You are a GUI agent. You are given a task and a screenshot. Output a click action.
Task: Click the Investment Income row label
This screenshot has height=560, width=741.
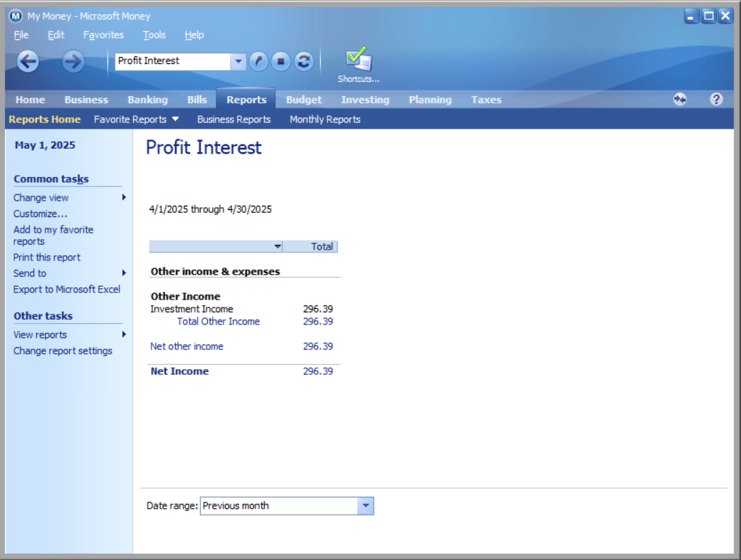click(192, 309)
